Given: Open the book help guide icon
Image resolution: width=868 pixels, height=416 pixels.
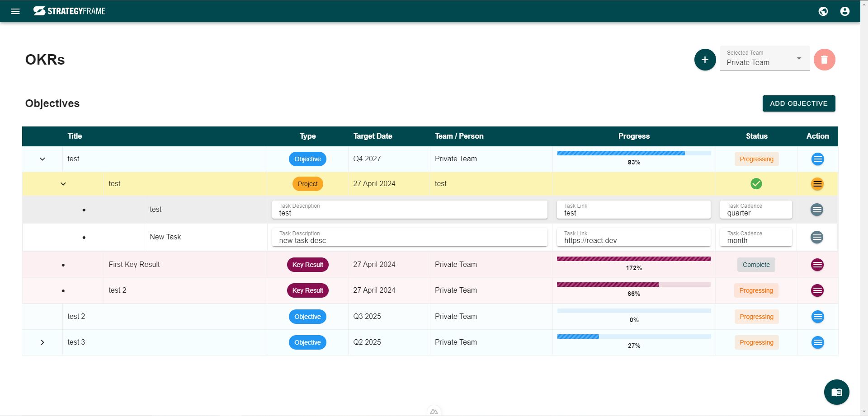Looking at the screenshot, I should click(x=836, y=392).
